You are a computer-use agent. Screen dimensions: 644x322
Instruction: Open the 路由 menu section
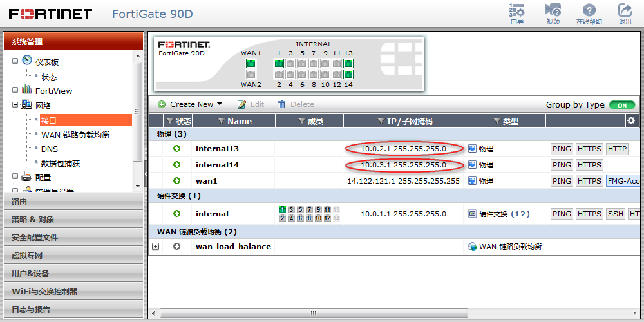tap(73, 202)
